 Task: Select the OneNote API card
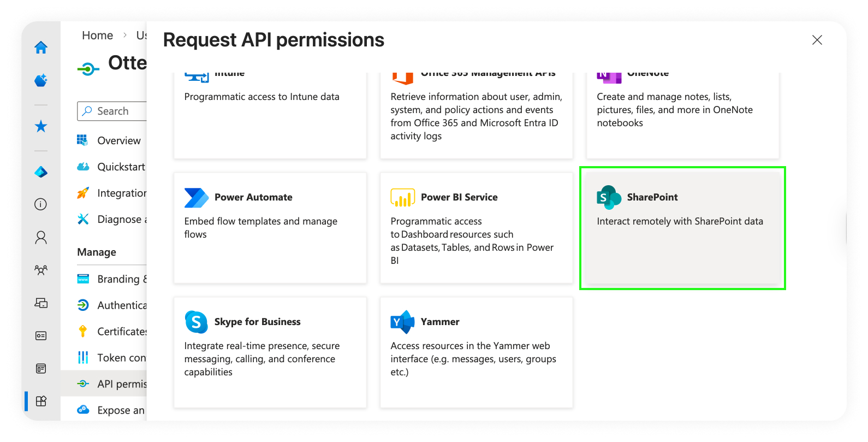(x=682, y=115)
